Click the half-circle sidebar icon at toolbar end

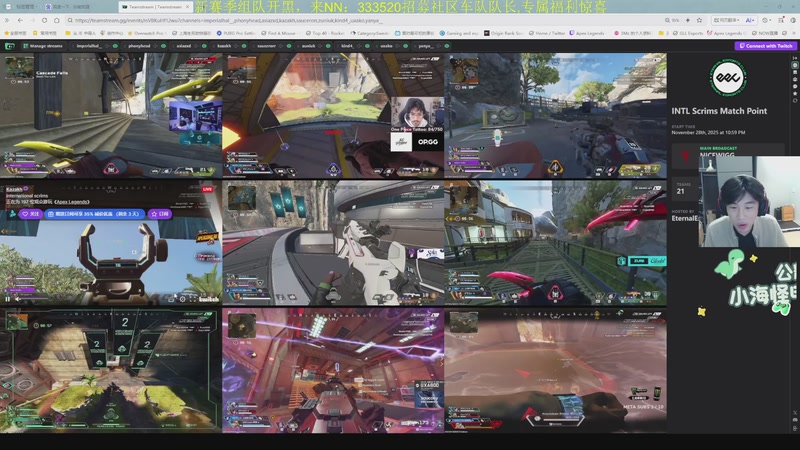tap(793, 20)
